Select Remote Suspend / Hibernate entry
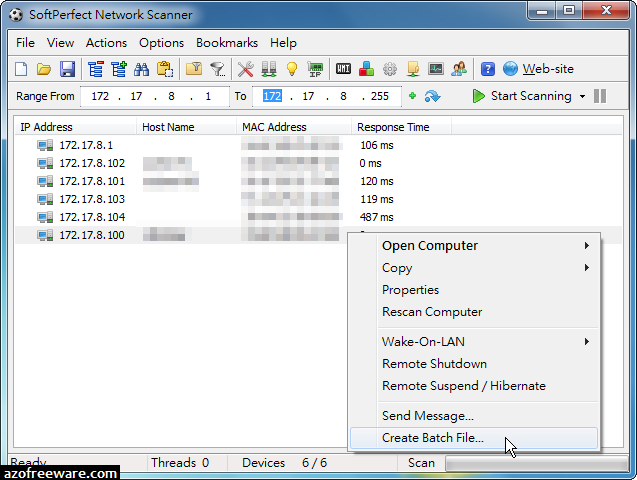 point(474,386)
